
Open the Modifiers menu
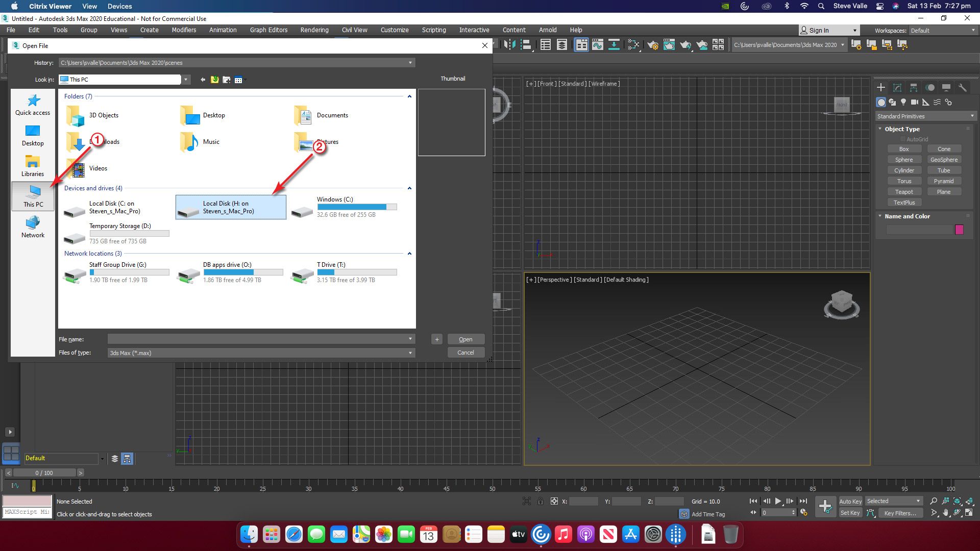coord(184,30)
